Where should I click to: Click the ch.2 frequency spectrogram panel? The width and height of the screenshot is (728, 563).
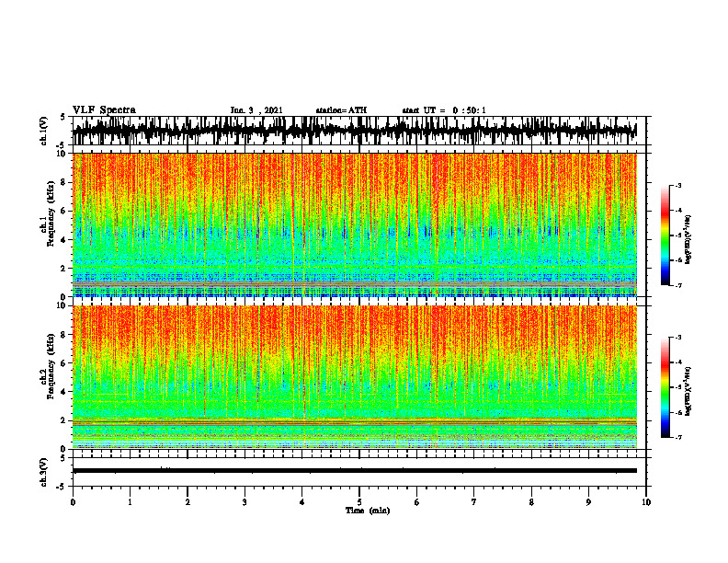tap(355, 377)
